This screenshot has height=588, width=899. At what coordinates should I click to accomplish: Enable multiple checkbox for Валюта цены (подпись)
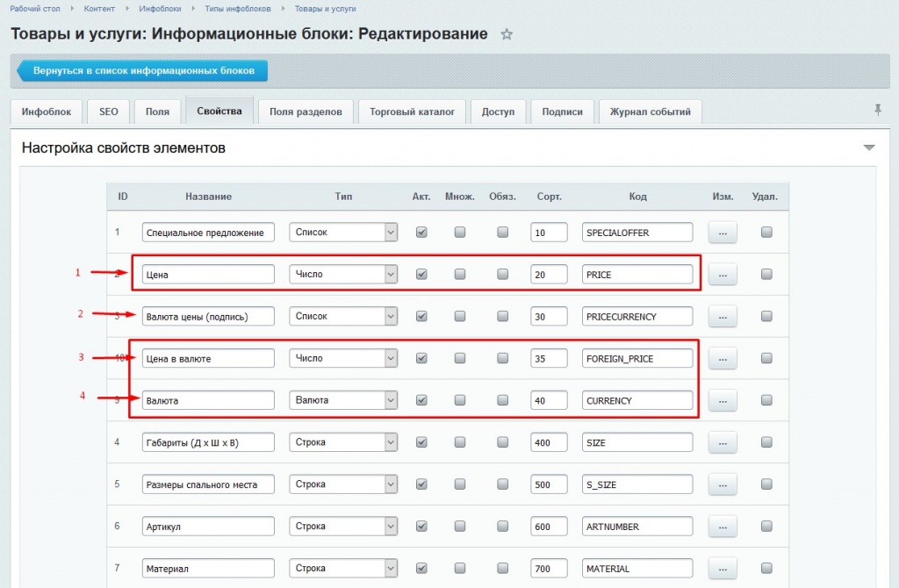[x=460, y=316]
